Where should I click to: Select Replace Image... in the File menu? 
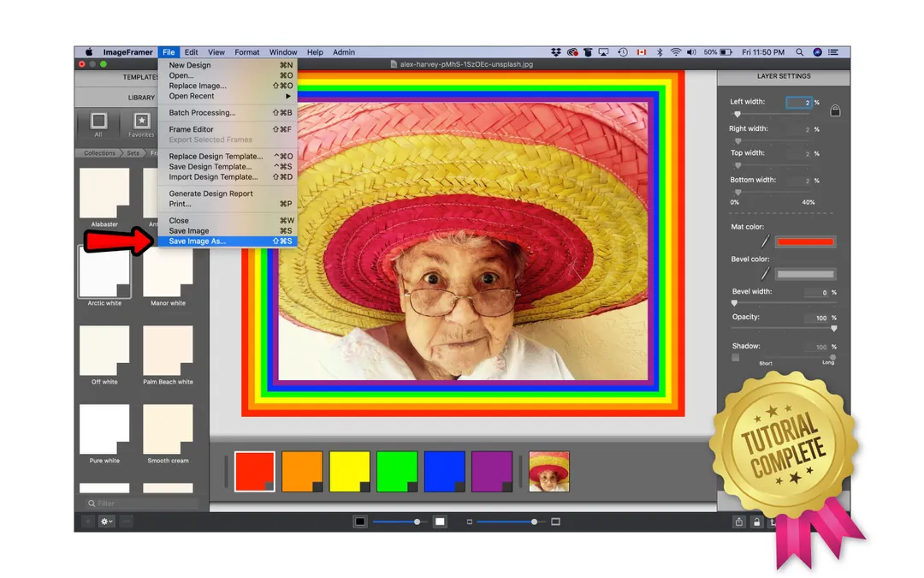click(x=228, y=86)
